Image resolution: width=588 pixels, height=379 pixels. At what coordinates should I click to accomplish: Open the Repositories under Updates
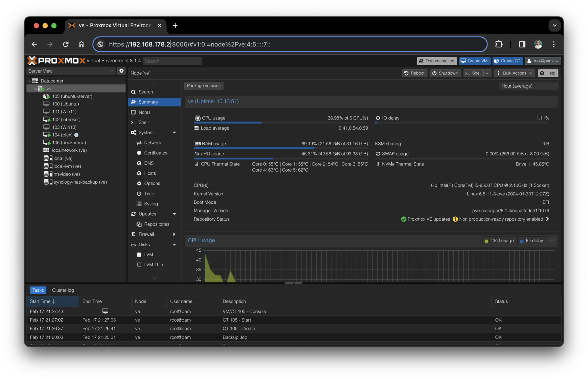click(x=157, y=224)
